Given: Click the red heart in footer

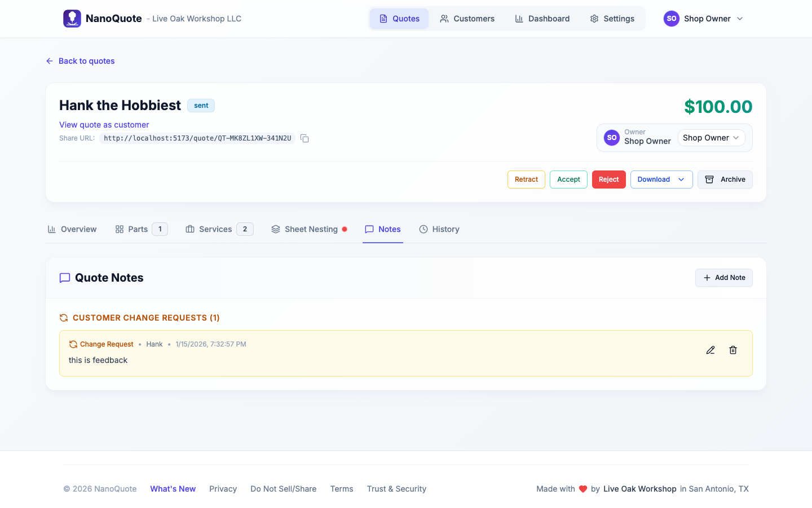Looking at the screenshot, I should [x=583, y=489].
